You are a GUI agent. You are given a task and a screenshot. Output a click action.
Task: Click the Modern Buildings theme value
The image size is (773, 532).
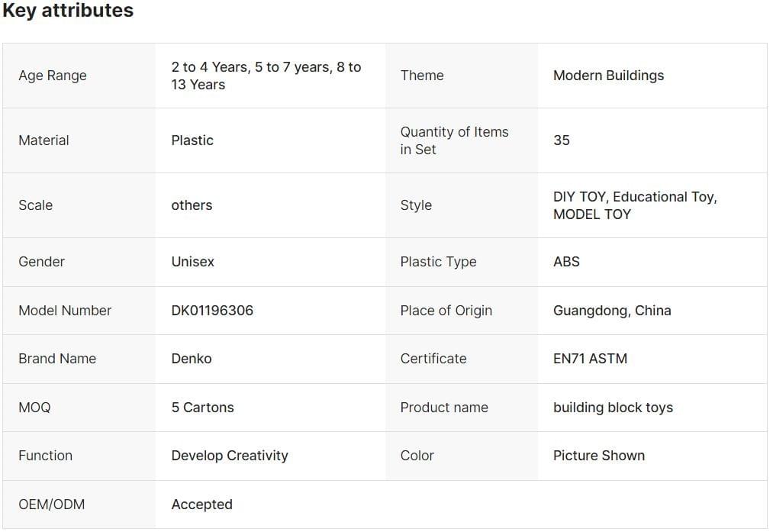pyautogui.click(x=608, y=76)
